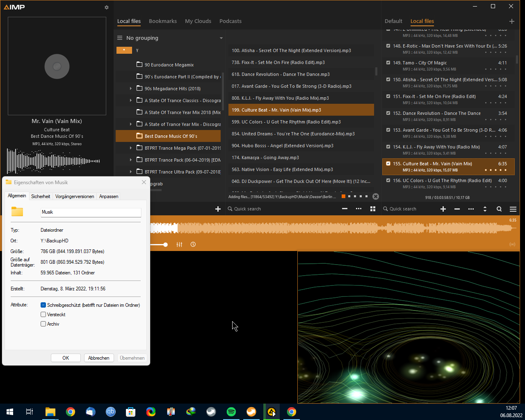This screenshot has width=525, height=420.
Task: Select 90 Eurodance Megamix folder
Action: pyautogui.click(x=168, y=65)
